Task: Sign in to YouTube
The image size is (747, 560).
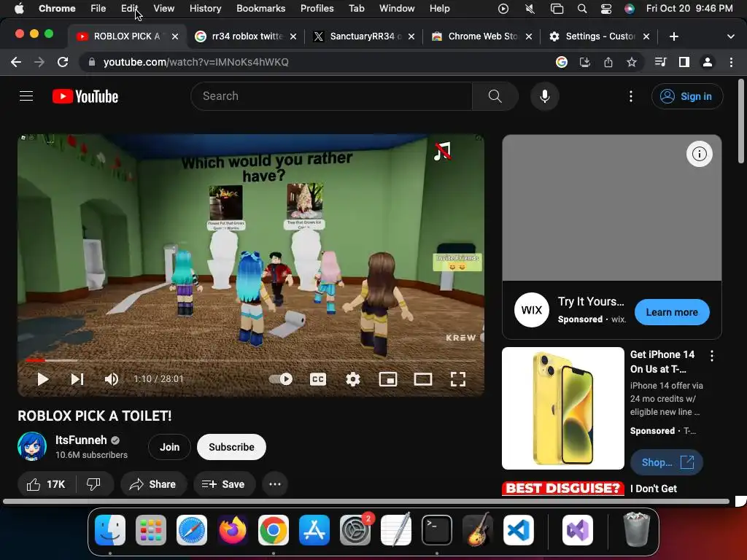Action: 687,96
